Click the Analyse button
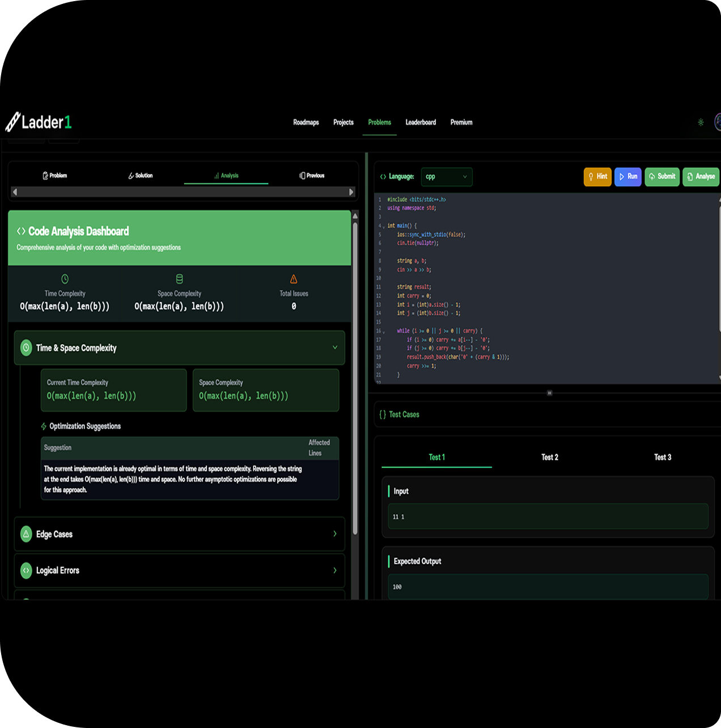 point(701,177)
